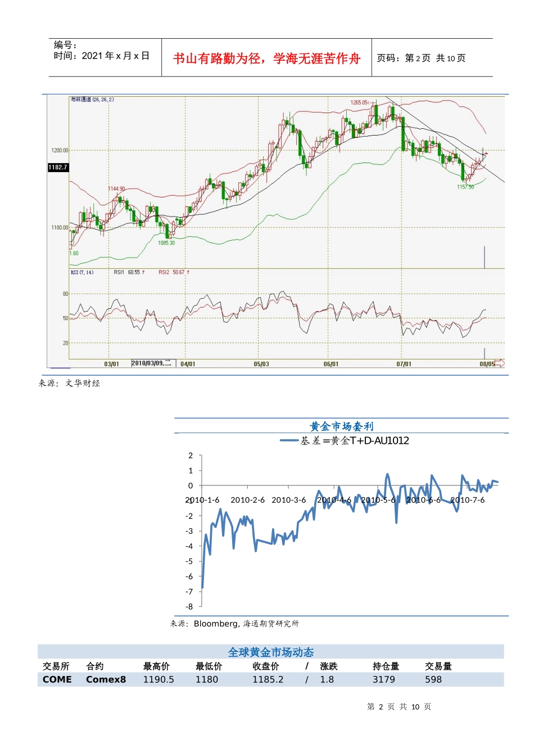This screenshot has height=756, width=534.
Task: Click the 1100.00 price axis label
Action: [x=60, y=227]
